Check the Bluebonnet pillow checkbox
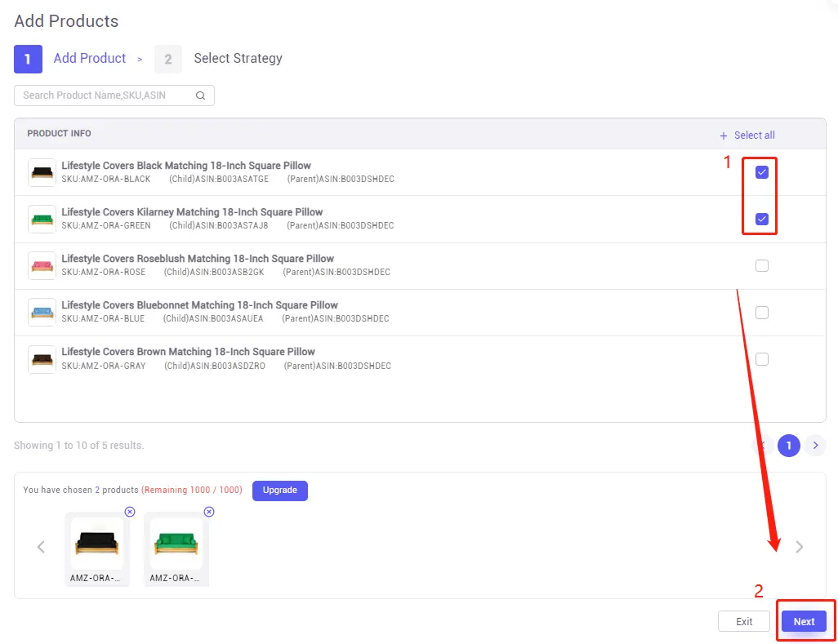 (x=762, y=312)
